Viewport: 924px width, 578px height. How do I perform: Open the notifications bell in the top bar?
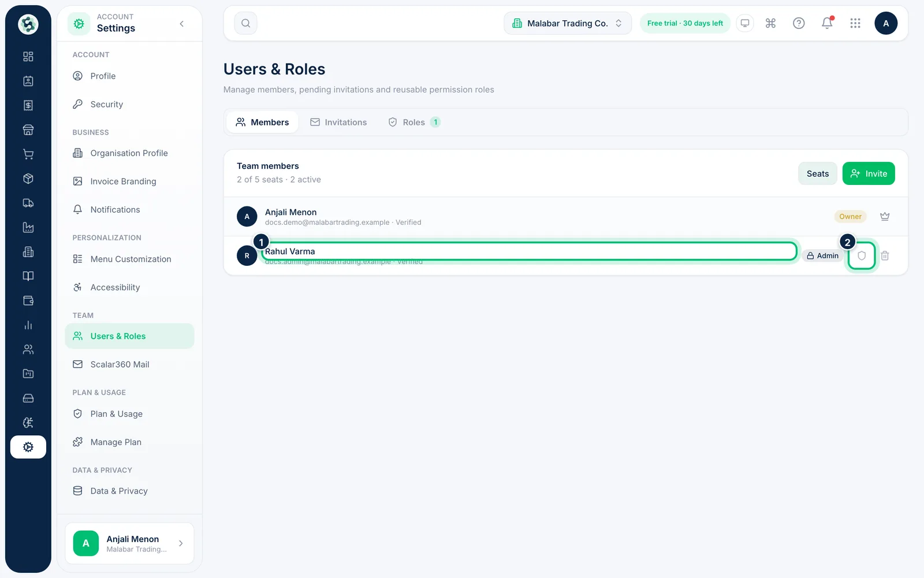tap(827, 23)
